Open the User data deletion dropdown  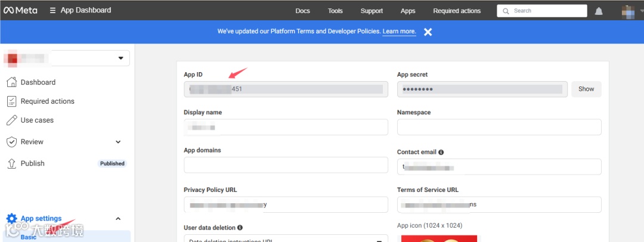(x=286, y=238)
